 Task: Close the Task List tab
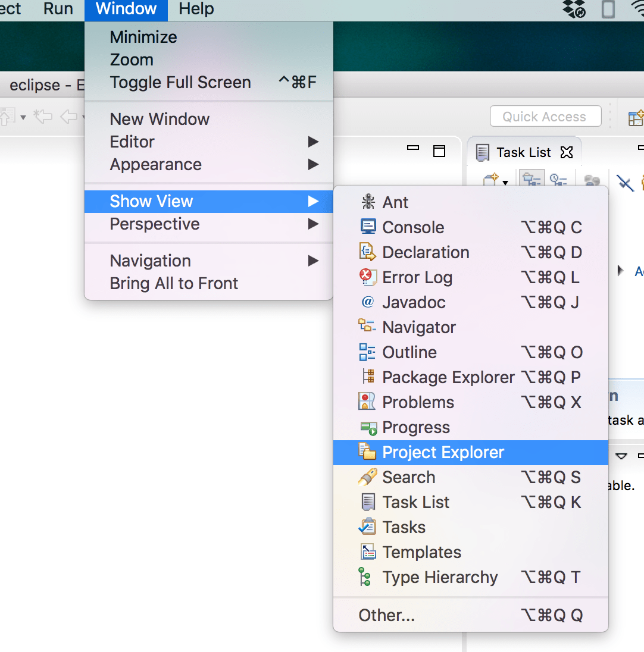click(x=567, y=153)
